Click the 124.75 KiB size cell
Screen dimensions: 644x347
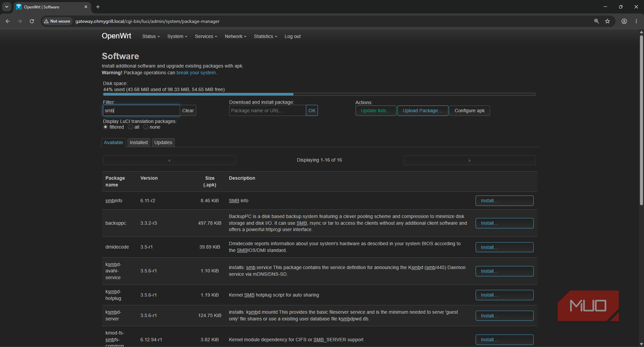210,316
